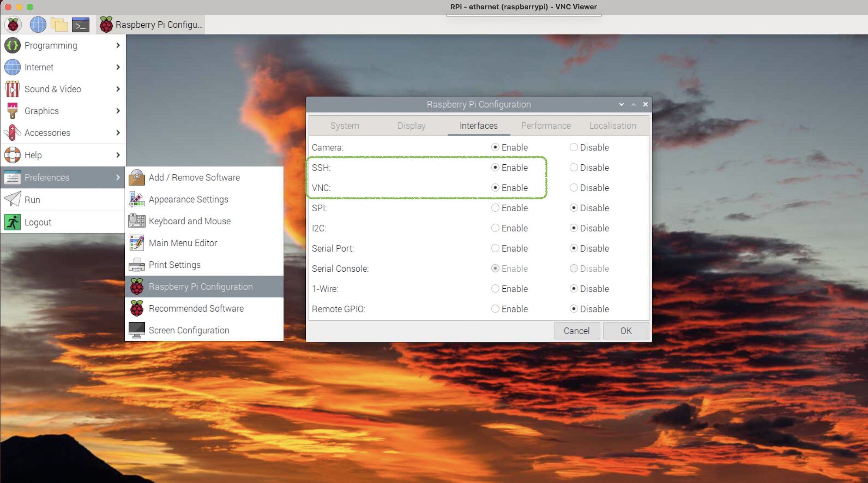868x483 pixels.
Task: Select the Interfaces tab
Action: click(x=479, y=126)
